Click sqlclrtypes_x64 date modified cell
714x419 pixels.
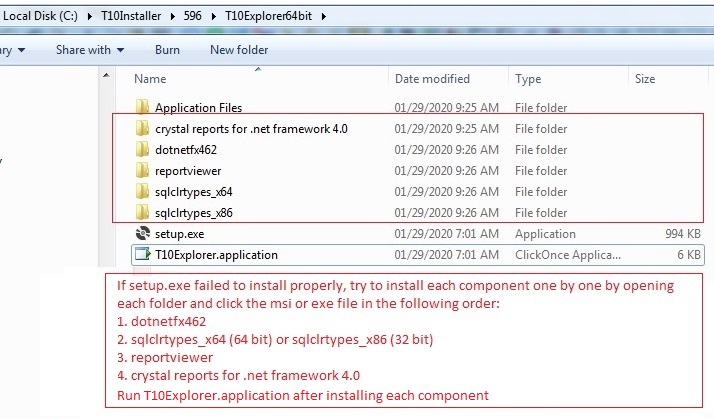446,192
